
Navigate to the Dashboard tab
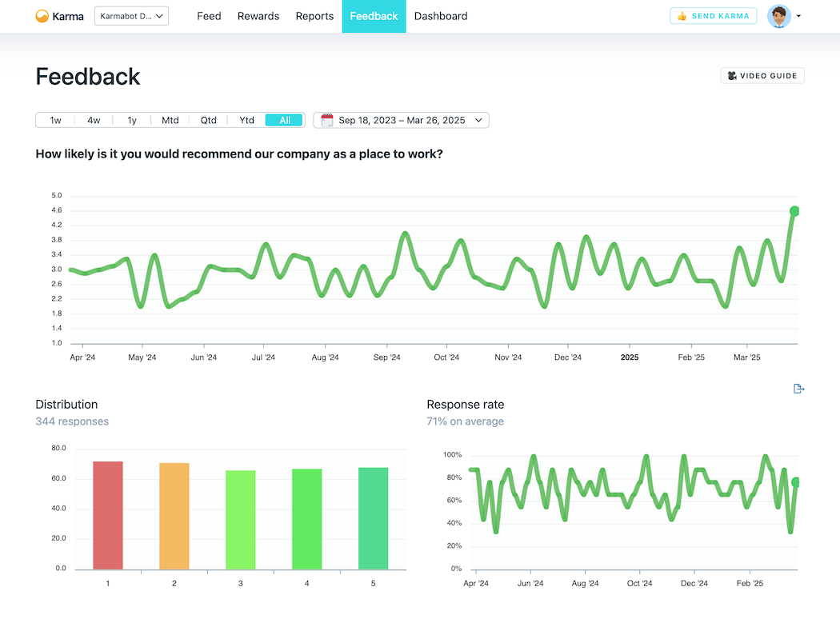point(441,16)
